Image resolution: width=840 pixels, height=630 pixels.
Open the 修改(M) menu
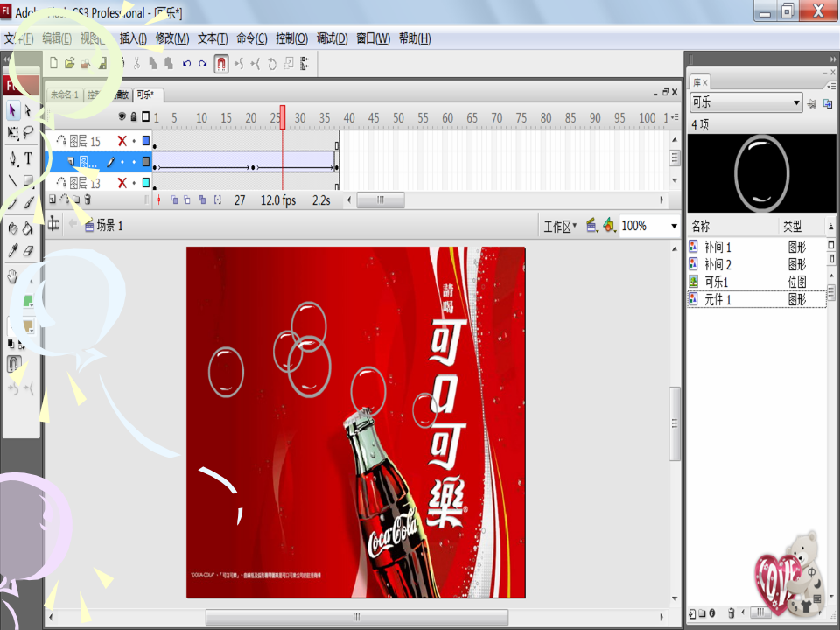(171, 38)
